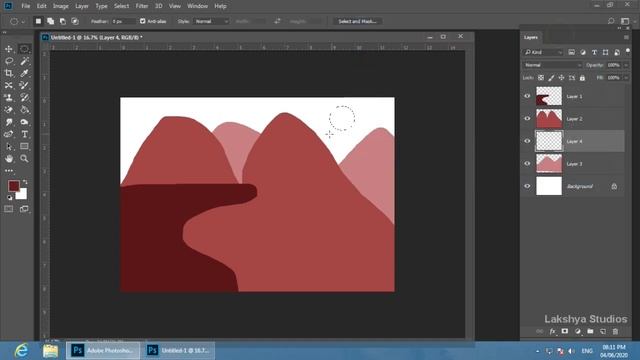Open the layer blend mode Normal dropdown
Image resolution: width=640 pixels, height=360 pixels.
coord(553,65)
